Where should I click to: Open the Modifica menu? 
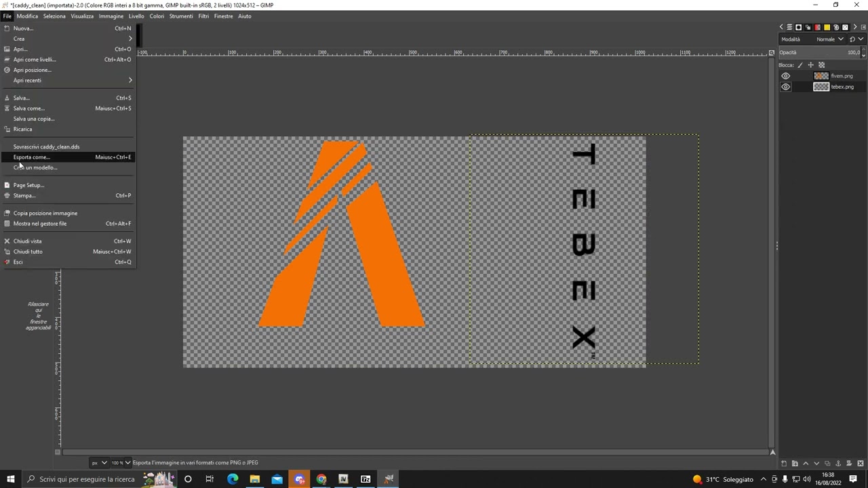[27, 16]
